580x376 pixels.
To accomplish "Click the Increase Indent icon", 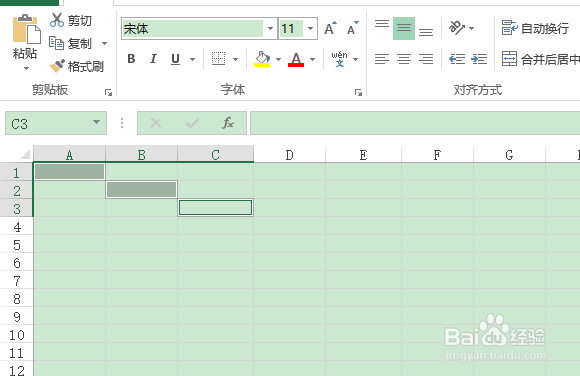I will tap(479, 59).
